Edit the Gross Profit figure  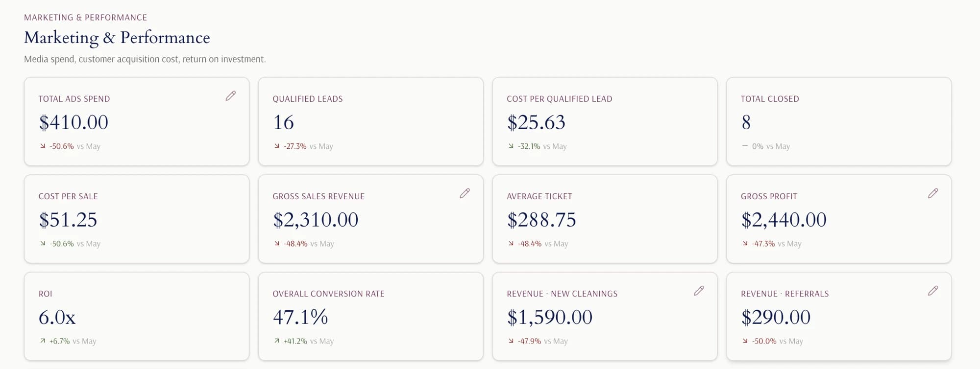(933, 193)
